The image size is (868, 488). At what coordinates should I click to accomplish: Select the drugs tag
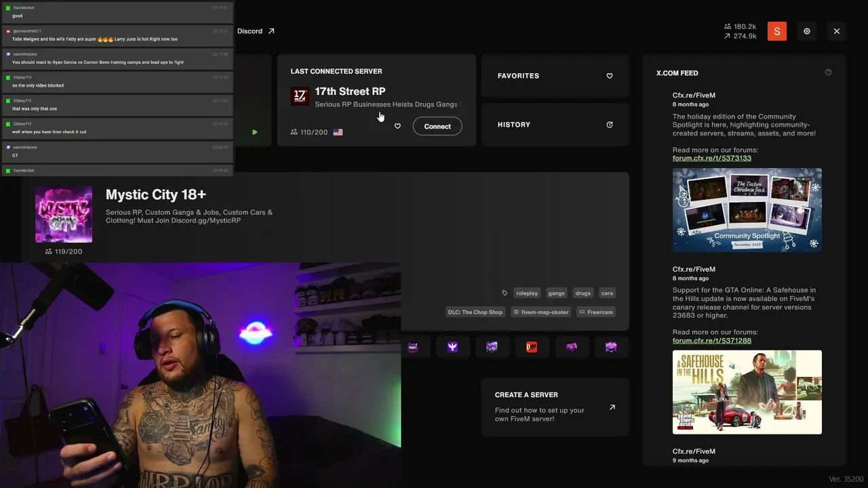(583, 293)
